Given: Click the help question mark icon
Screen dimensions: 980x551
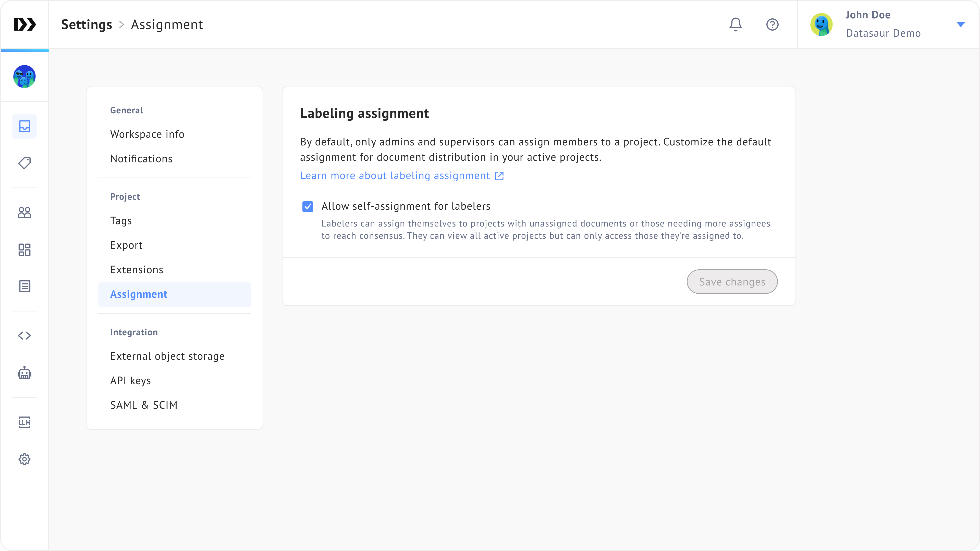Looking at the screenshot, I should (x=772, y=24).
